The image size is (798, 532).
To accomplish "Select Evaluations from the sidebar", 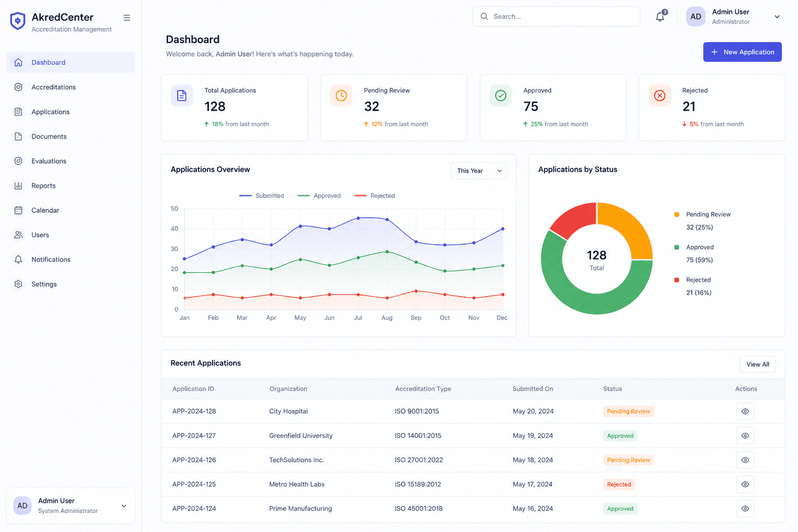I will [x=71, y=161].
